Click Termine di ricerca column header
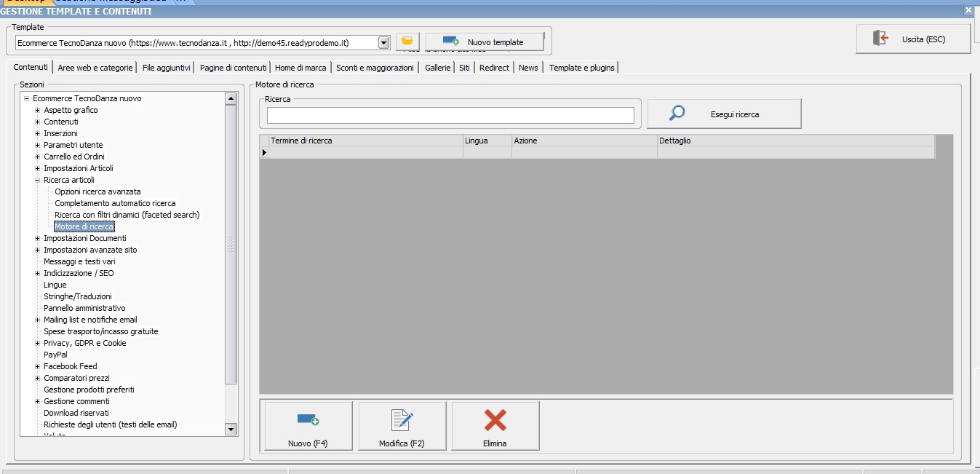The image size is (980, 474). [366, 141]
